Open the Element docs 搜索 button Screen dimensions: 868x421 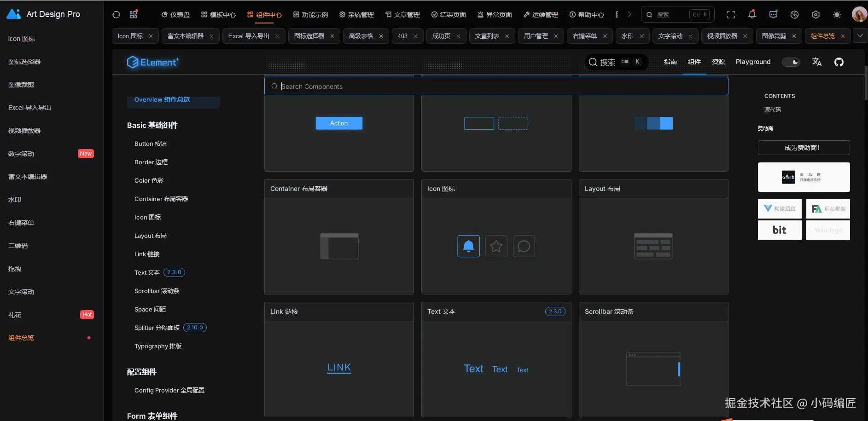click(616, 62)
